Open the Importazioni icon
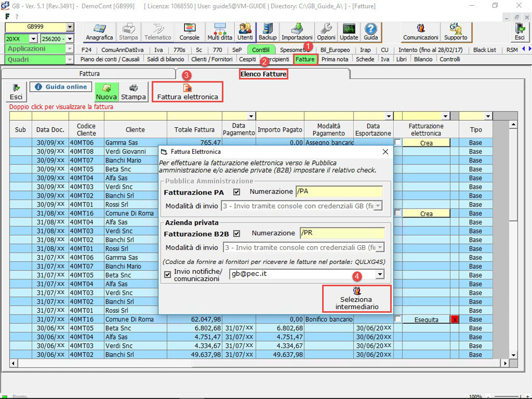Image resolution: width=532 pixels, height=399 pixels. click(x=297, y=32)
